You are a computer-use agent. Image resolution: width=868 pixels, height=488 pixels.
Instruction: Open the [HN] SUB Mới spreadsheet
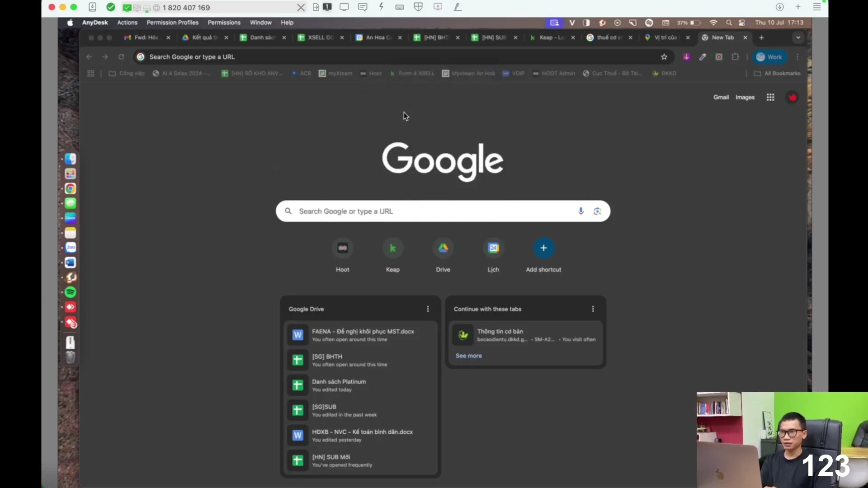coord(360,460)
